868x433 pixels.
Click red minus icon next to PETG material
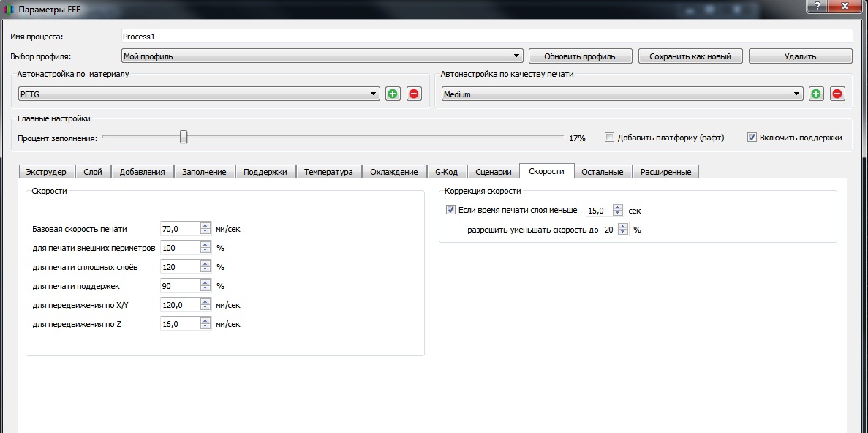(x=414, y=94)
